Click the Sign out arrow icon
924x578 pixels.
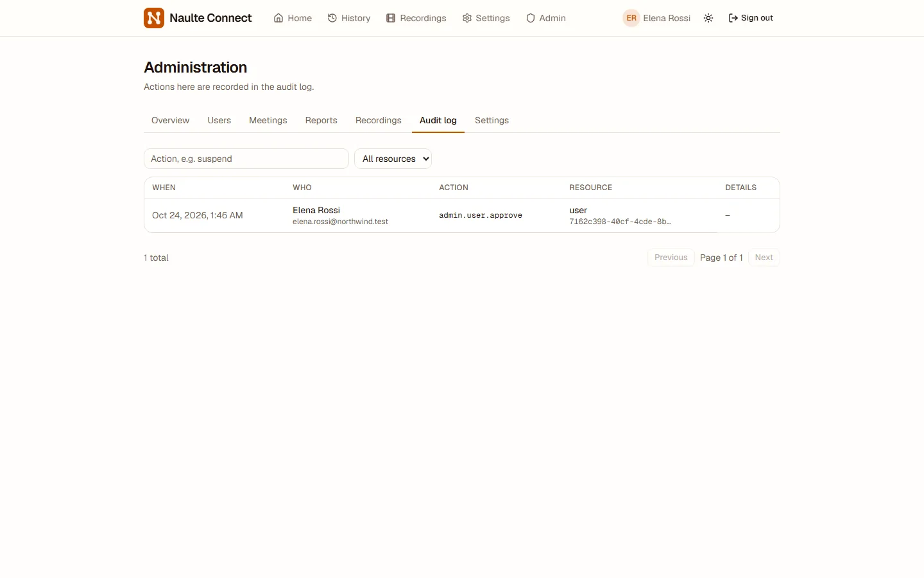733,18
